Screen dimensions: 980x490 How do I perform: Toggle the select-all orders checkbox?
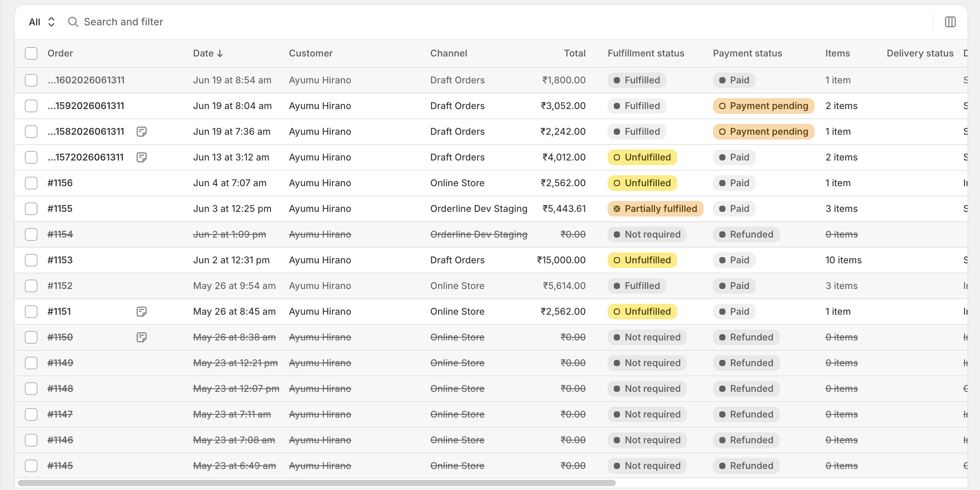coord(31,53)
